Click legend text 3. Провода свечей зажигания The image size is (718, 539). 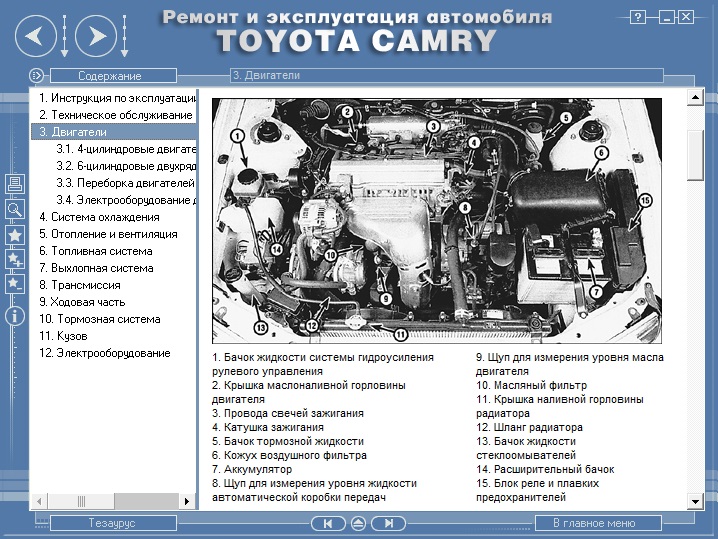click(288, 413)
